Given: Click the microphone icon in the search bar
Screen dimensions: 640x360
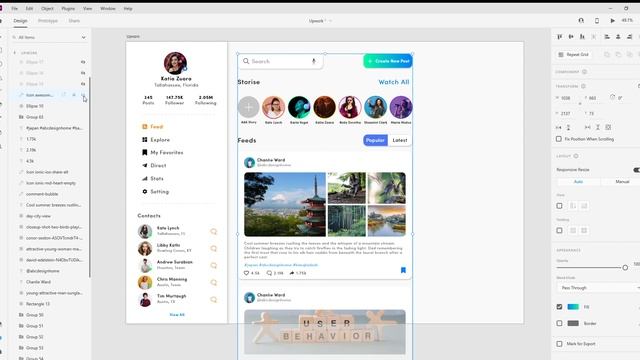Looking at the screenshot, I should (x=313, y=61).
